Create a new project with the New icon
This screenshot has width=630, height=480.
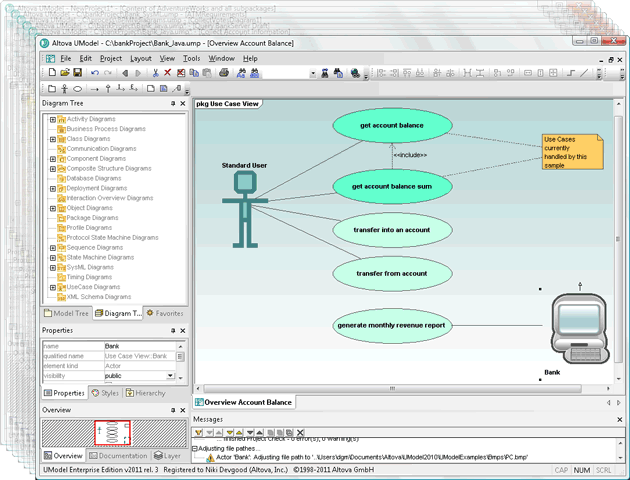point(52,73)
